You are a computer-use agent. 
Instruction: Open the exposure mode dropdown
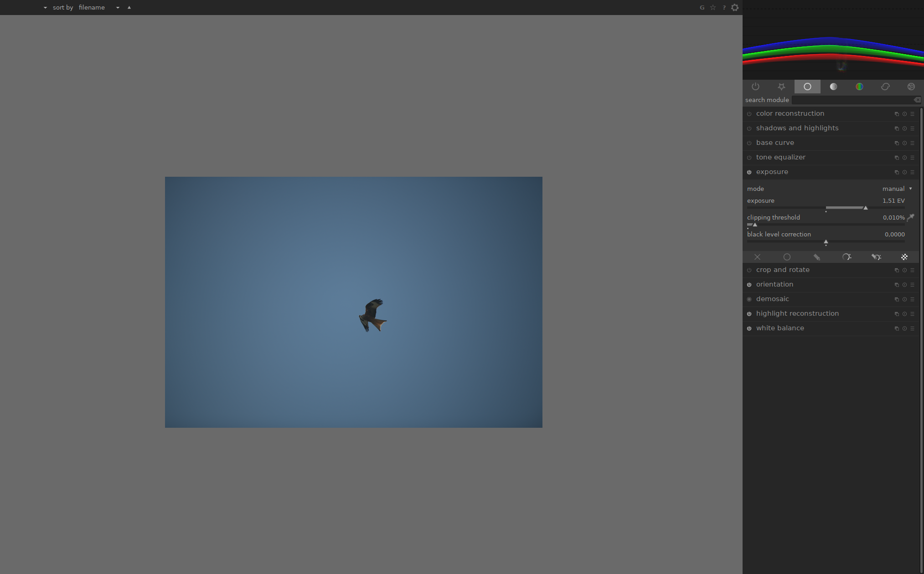[897, 189]
